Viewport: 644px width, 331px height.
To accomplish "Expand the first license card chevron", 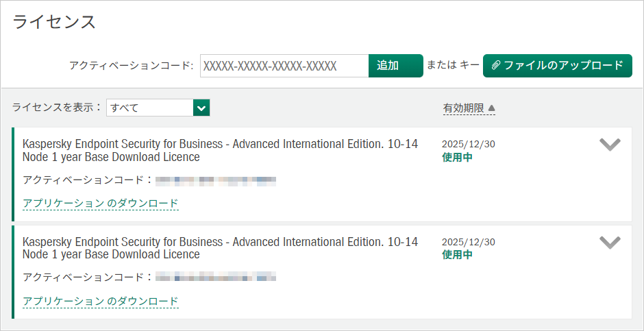I will tap(610, 145).
